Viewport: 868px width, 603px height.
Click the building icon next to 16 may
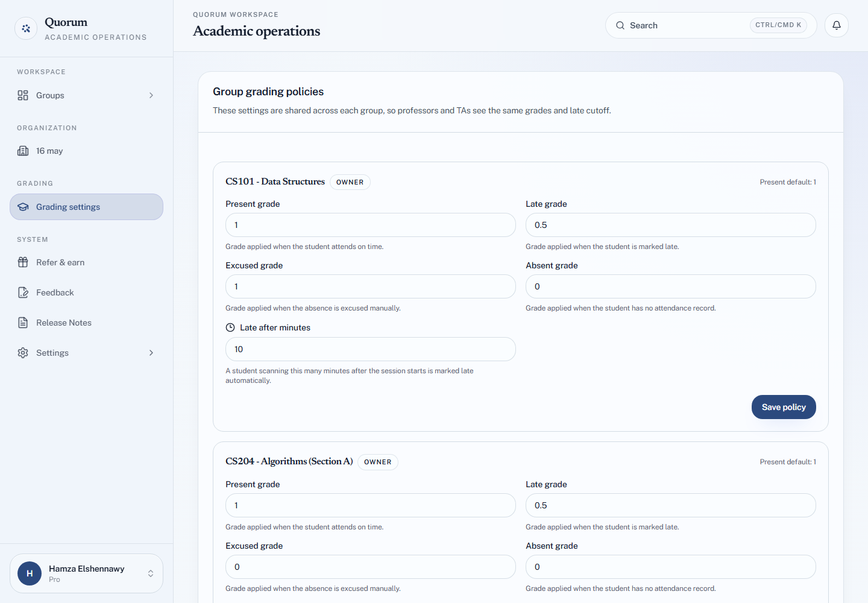23,151
